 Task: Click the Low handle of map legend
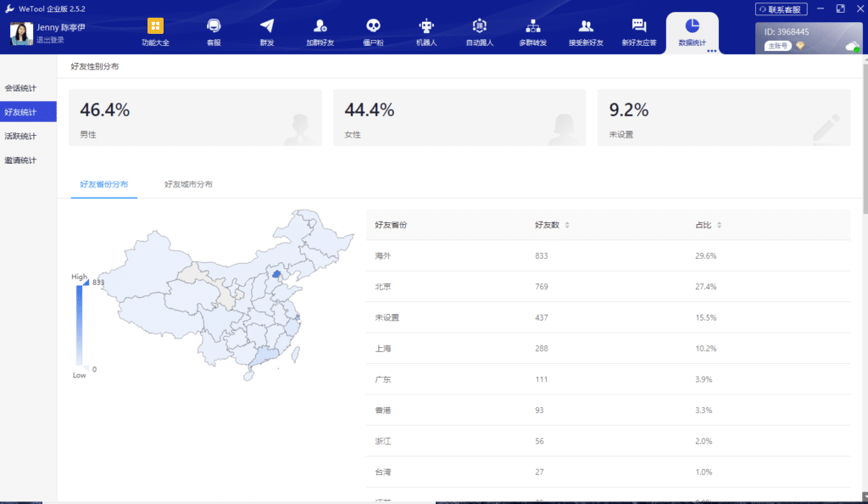(x=86, y=367)
